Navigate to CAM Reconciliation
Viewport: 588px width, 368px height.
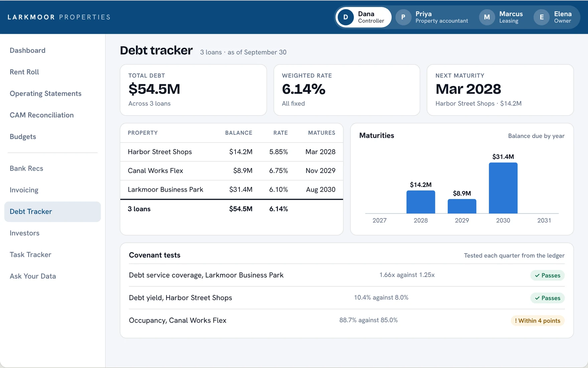pos(52,115)
